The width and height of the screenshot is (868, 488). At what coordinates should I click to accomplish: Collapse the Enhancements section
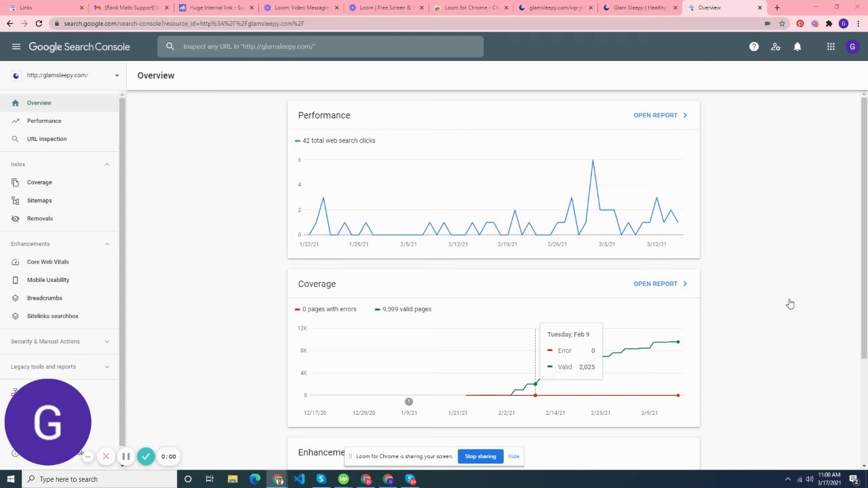[106, 244]
